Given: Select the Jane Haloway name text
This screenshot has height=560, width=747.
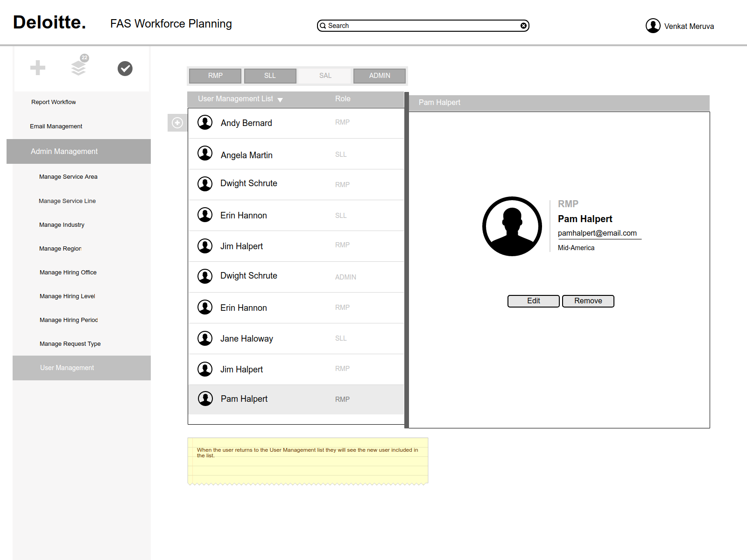Looking at the screenshot, I should click(x=247, y=338).
